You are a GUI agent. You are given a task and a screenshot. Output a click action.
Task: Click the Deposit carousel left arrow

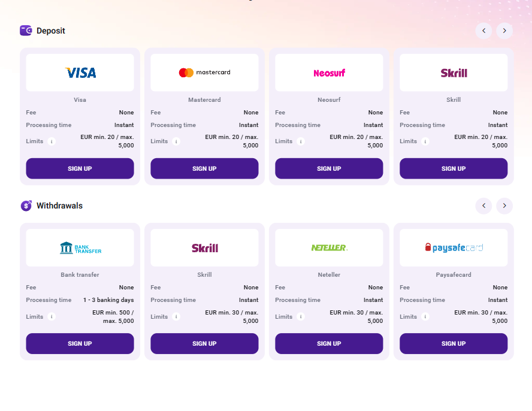coord(483,31)
